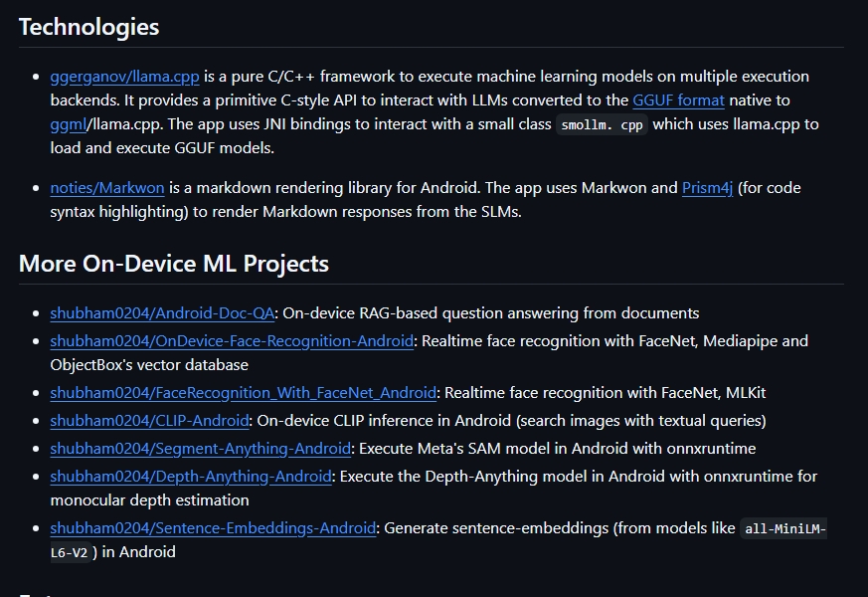Click the shubham0204/CLIP-Android link
The image size is (868, 597).
(150, 421)
